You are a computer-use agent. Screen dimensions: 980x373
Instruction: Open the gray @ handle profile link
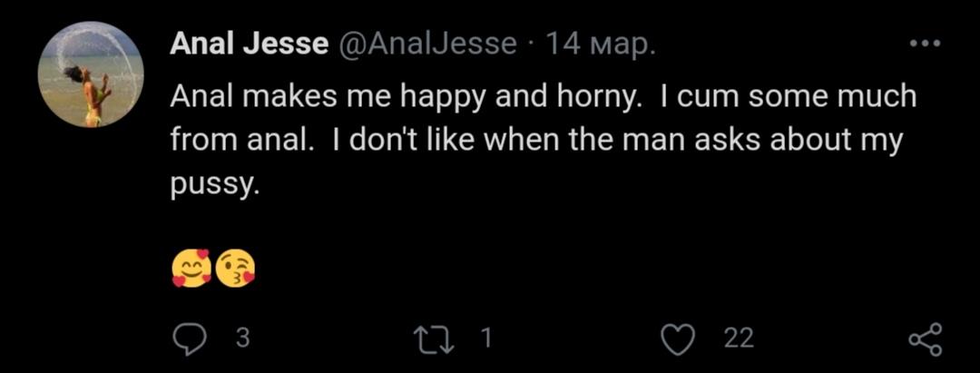tap(427, 44)
